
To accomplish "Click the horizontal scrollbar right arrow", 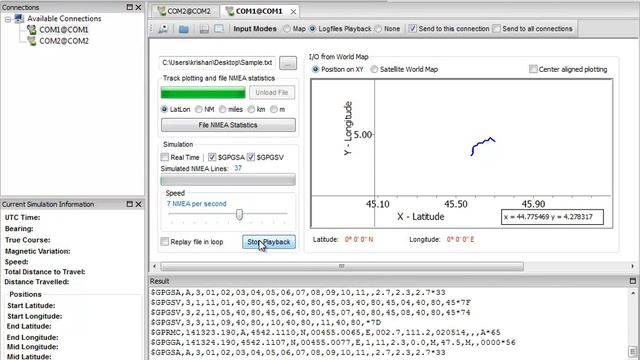I will pos(632,267).
